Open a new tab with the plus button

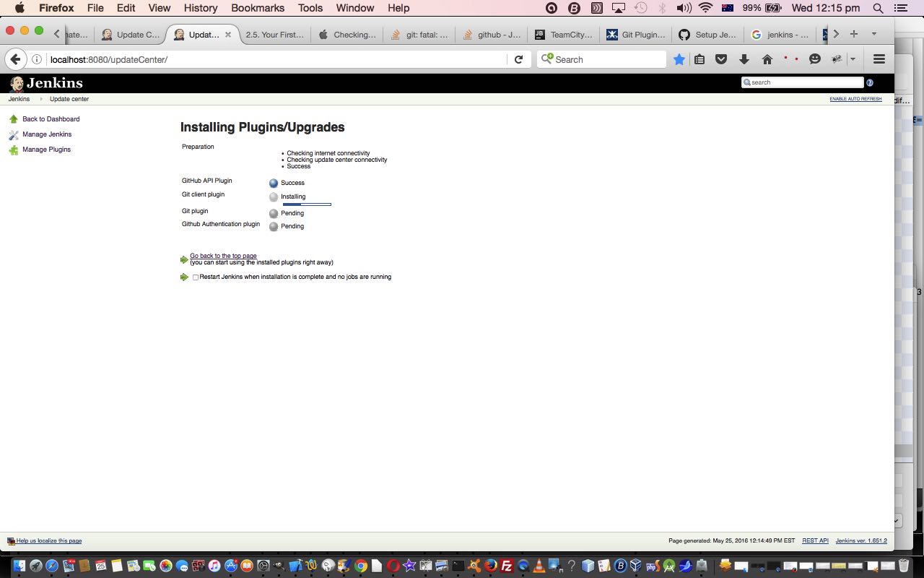tap(854, 34)
